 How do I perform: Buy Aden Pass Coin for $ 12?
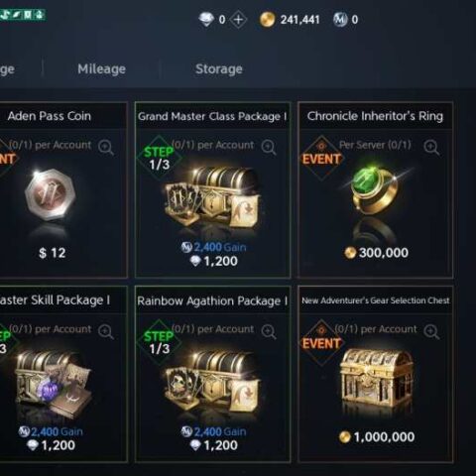[x=53, y=253]
